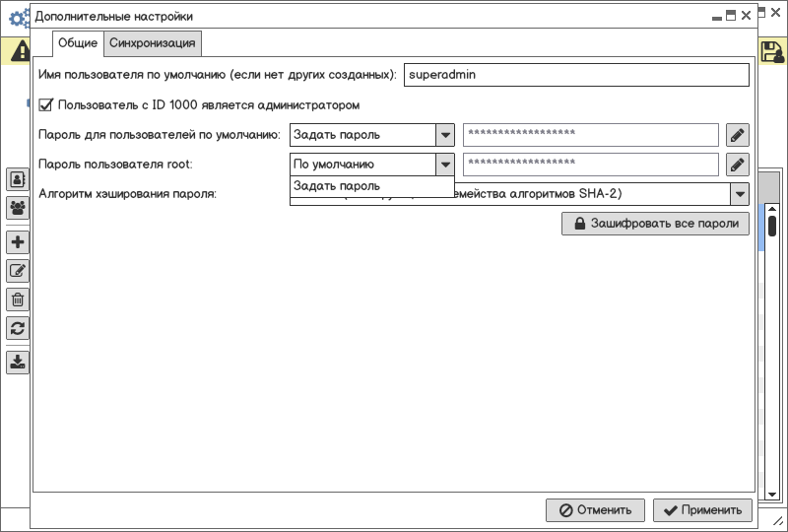
Task: Open default users password mode dropdown
Action: coord(445,135)
